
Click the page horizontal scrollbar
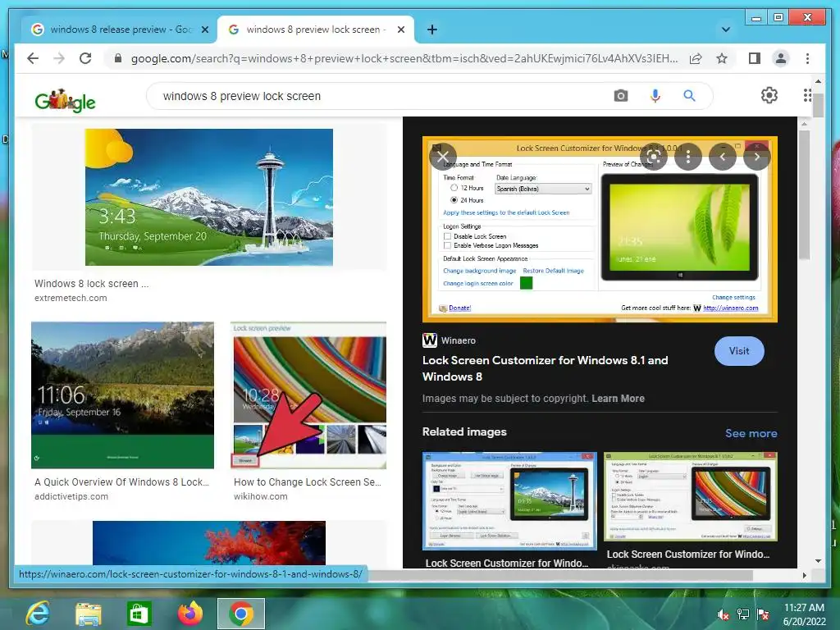[559, 575]
